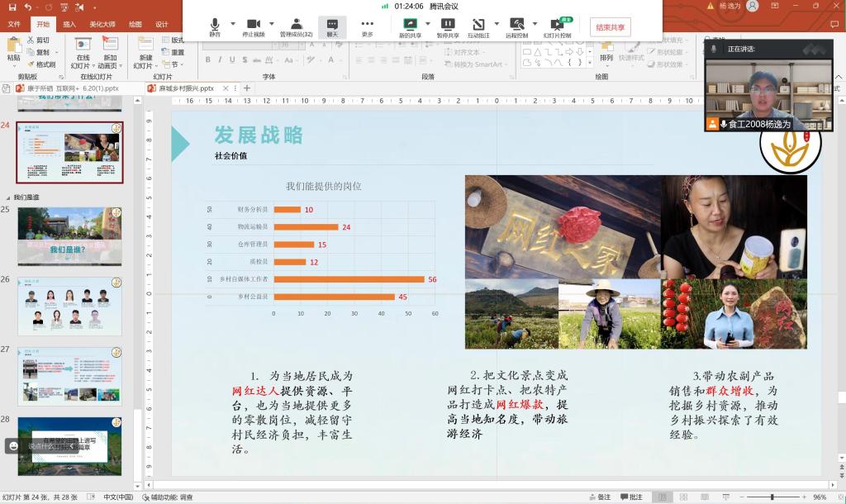The image size is (846, 504).
Task: Toggle underline text formatting
Action: pos(232,59)
